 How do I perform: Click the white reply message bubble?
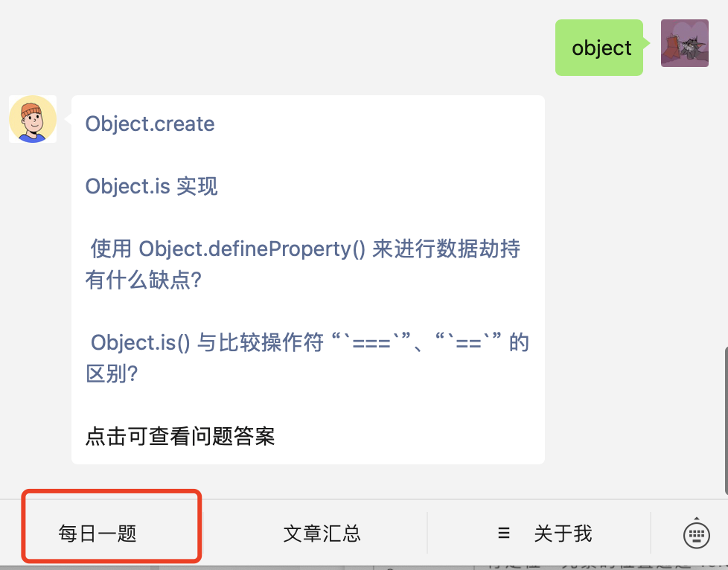click(308, 280)
